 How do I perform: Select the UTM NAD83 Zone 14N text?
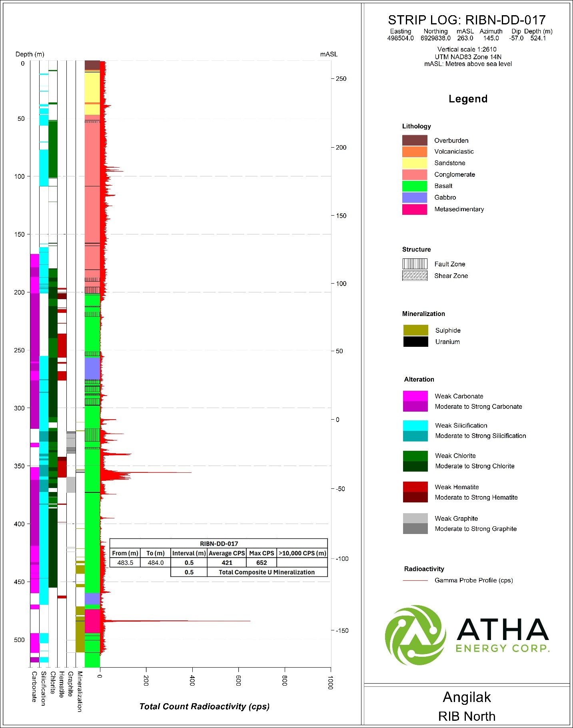(468, 57)
